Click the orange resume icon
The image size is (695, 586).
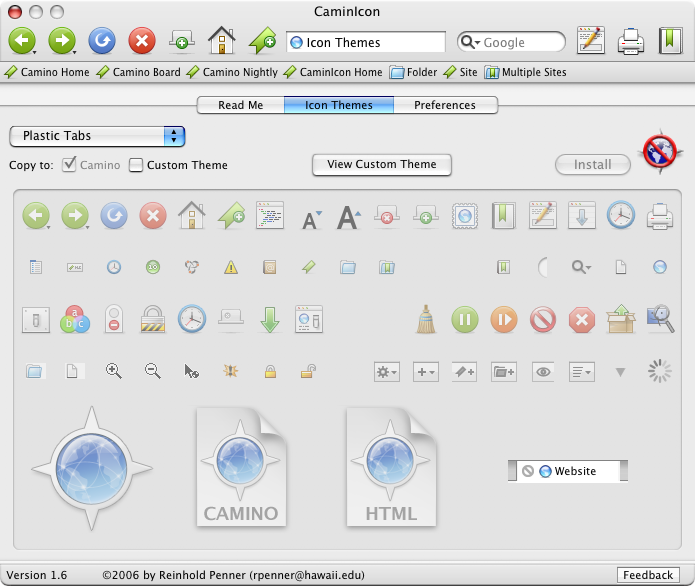pyautogui.click(x=504, y=320)
